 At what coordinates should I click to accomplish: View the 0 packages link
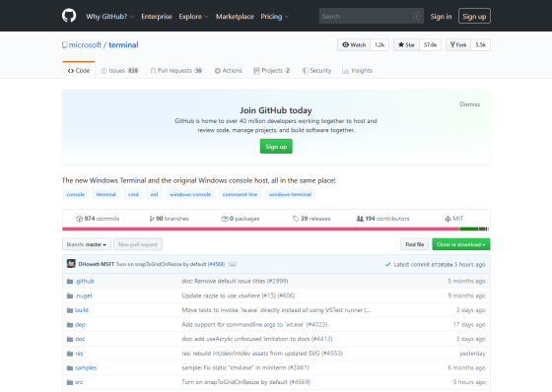241,219
